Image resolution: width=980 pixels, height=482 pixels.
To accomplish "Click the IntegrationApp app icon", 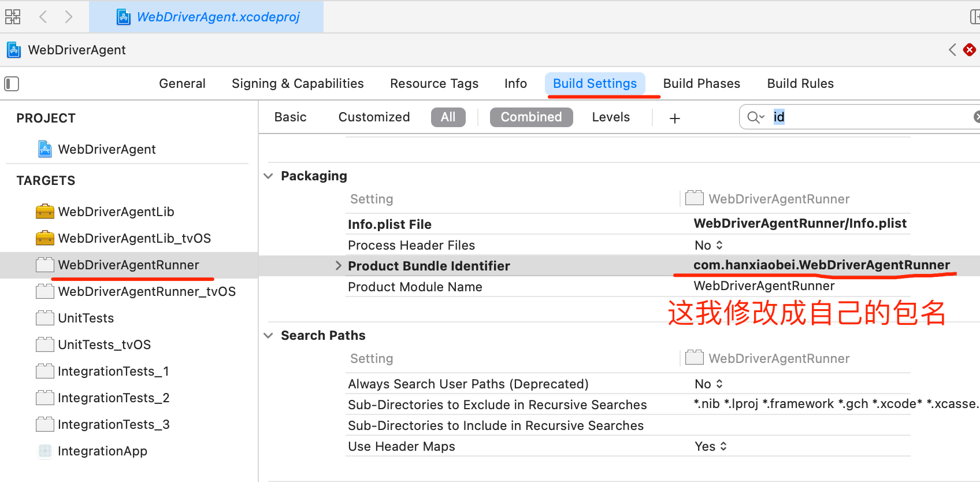I will 44,451.
